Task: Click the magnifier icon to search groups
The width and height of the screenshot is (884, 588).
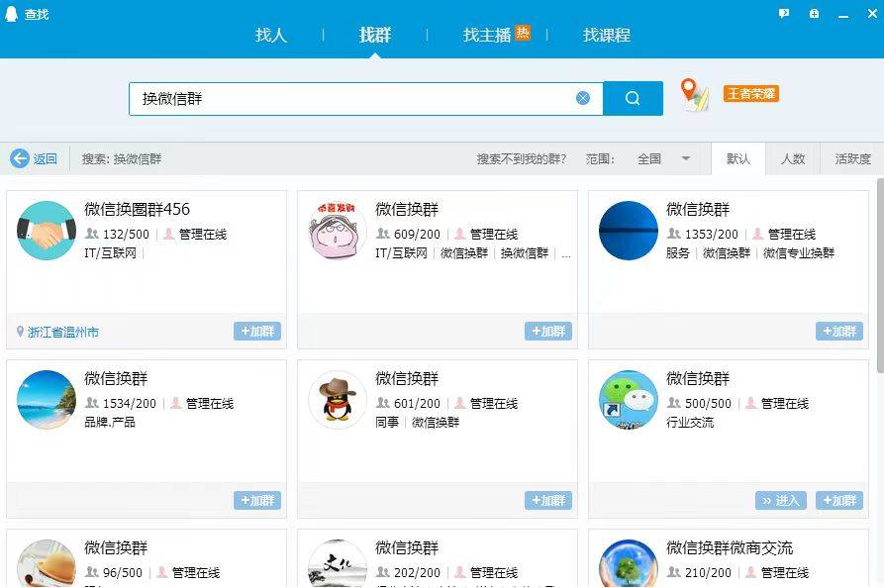Action: pos(633,97)
